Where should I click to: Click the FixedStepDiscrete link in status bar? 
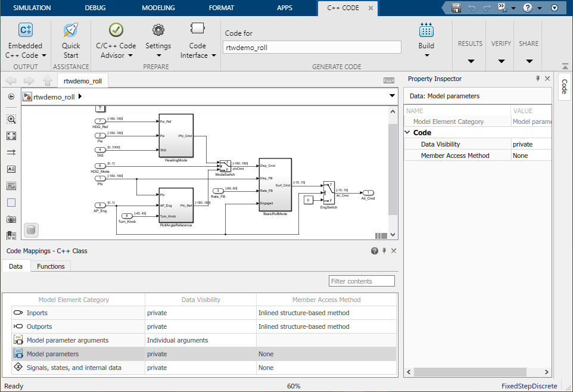529,386
